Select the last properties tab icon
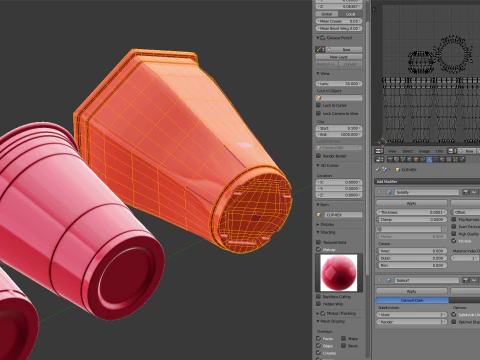 [x=462, y=160]
